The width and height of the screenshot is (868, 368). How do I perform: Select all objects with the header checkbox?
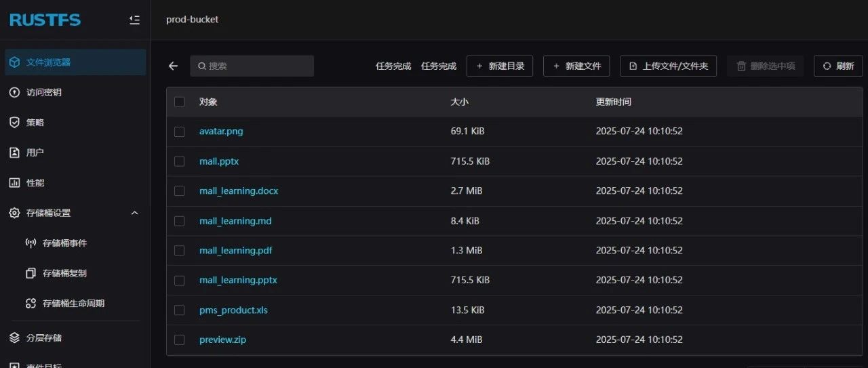tap(179, 102)
